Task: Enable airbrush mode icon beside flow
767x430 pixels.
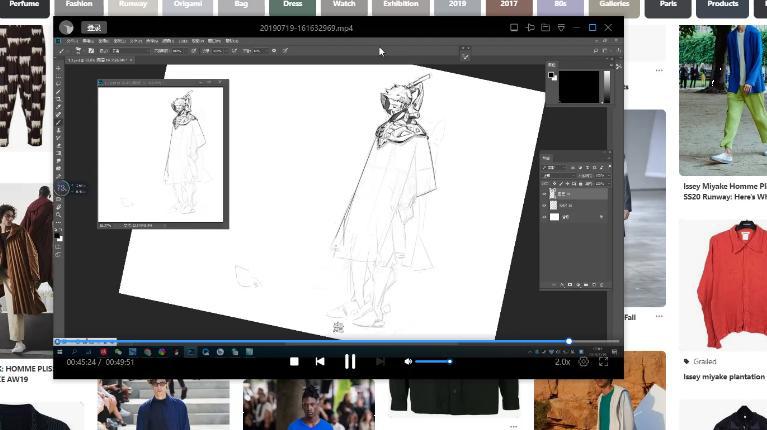Action: click(x=234, y=51)
